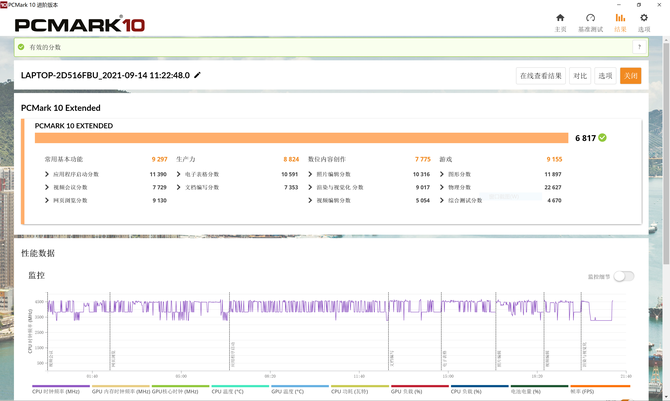Expand 视频编辑分数 row

click(310, 200)
